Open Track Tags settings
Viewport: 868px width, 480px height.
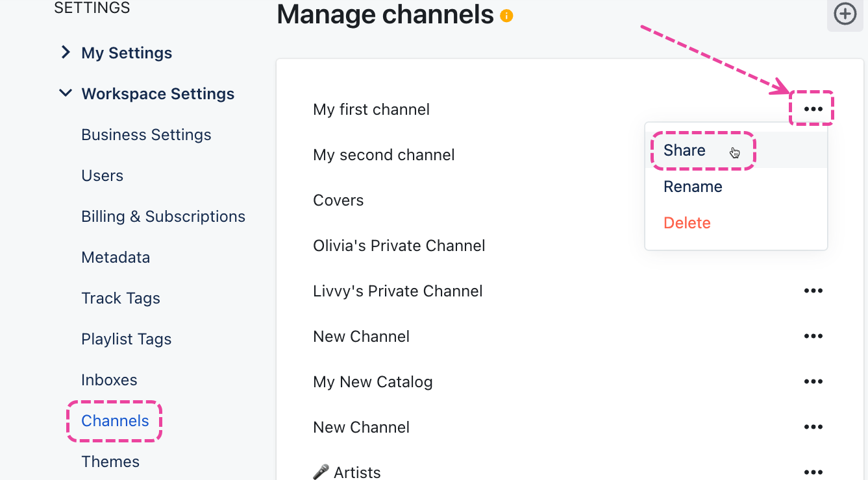coord(121,298)
